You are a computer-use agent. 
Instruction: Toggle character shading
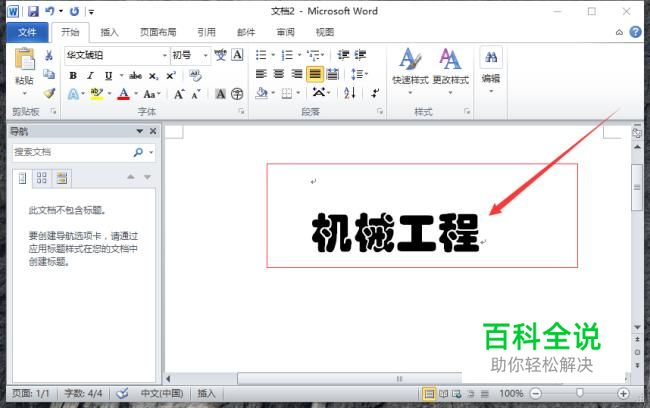pos(221,94)
